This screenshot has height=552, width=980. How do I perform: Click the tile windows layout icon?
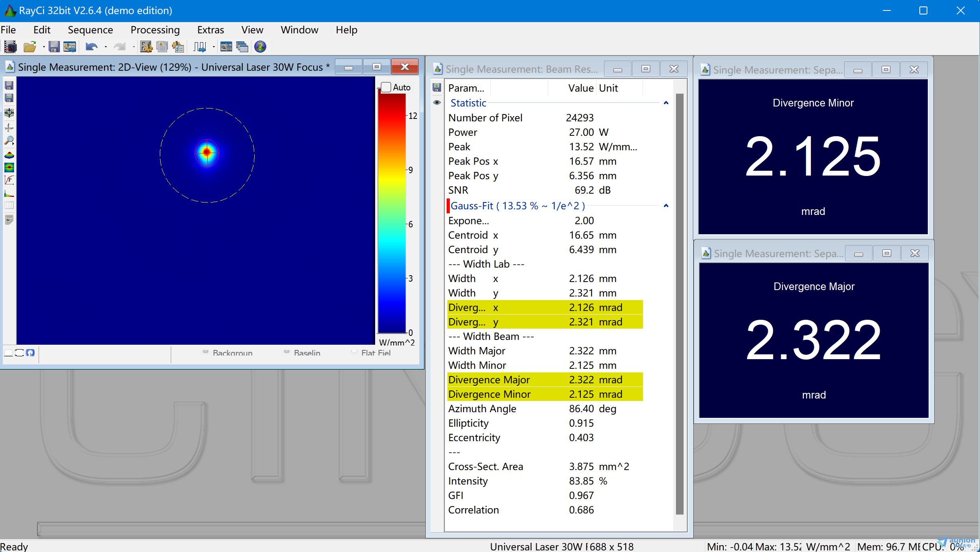[x=227, y=47]
